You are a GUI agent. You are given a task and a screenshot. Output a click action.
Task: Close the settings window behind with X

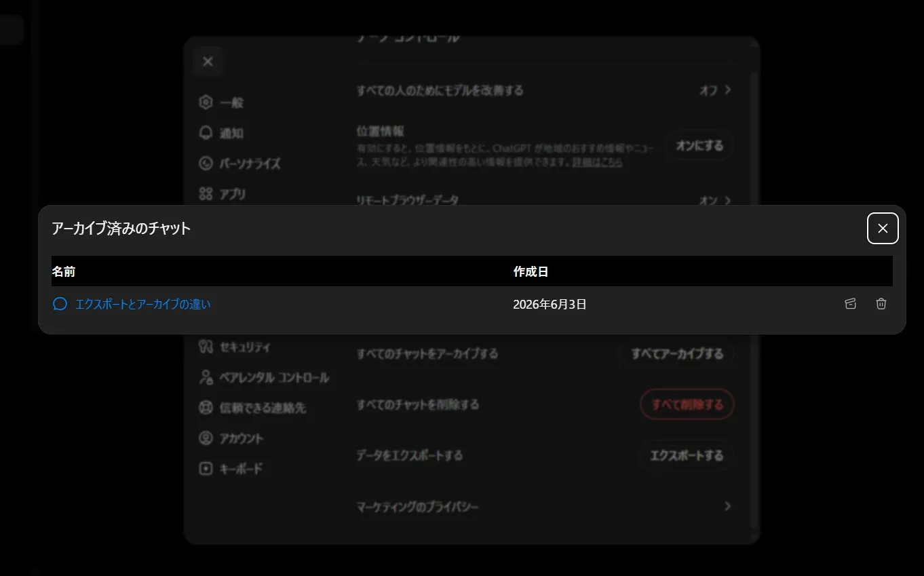pyautogui.click(x=208, y=62)
